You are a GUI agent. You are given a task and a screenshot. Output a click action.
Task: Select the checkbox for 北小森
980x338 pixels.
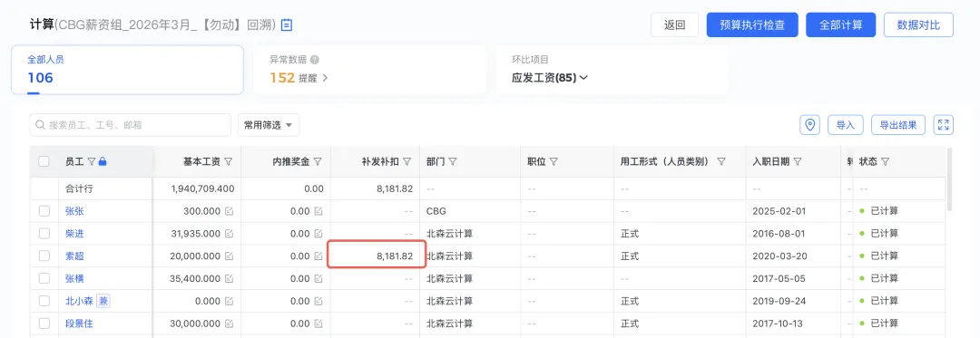[x=44, y=301]
